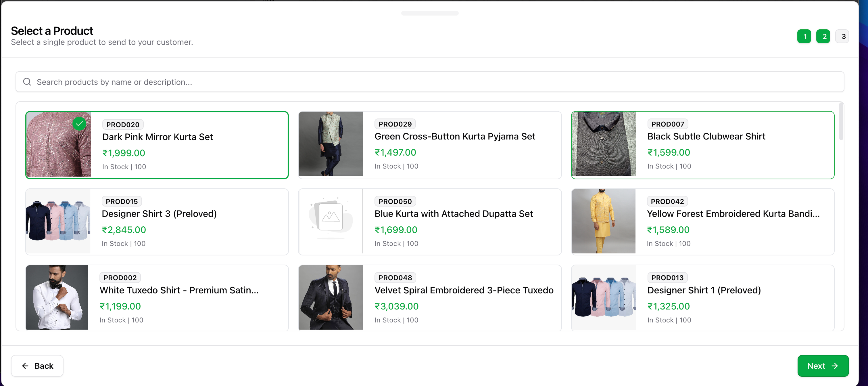This screenshot has width=868, height=386.
Task: Select Velvet Spiral Embroidered 3-Piece Tuxedo
Action: pos(464,290)
